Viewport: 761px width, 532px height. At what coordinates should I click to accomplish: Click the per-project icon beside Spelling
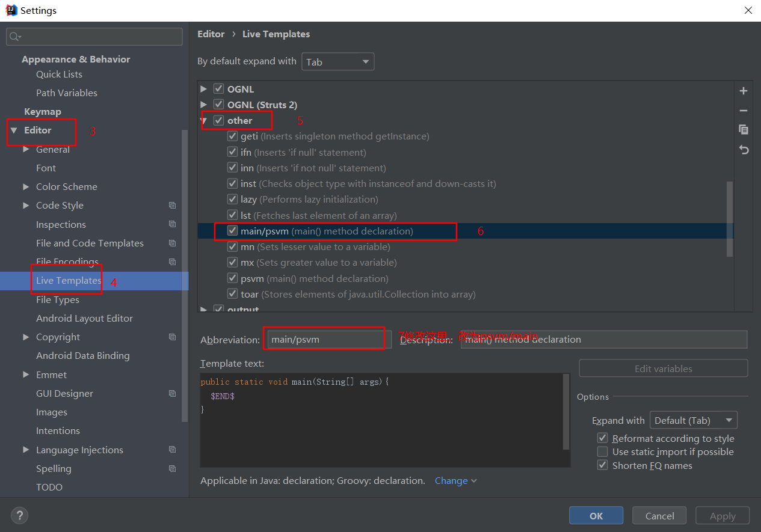pos(173,469)
